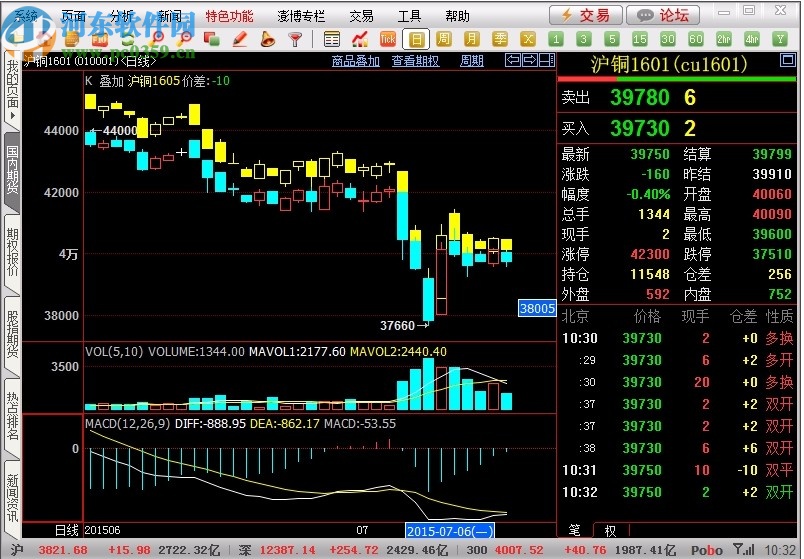The image size is (804, 559).
Task: Select the weekly 周 period button
Action: tap(443, 39)
